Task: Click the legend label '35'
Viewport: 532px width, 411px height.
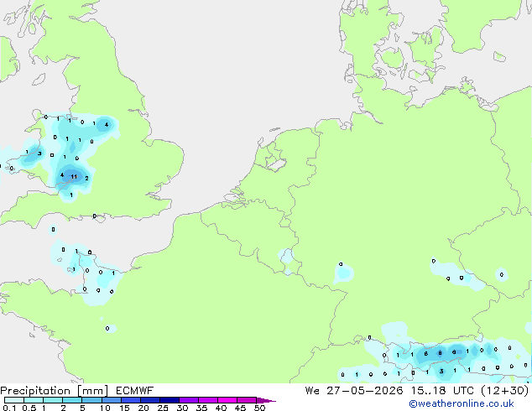Action: tap(201, 408)
